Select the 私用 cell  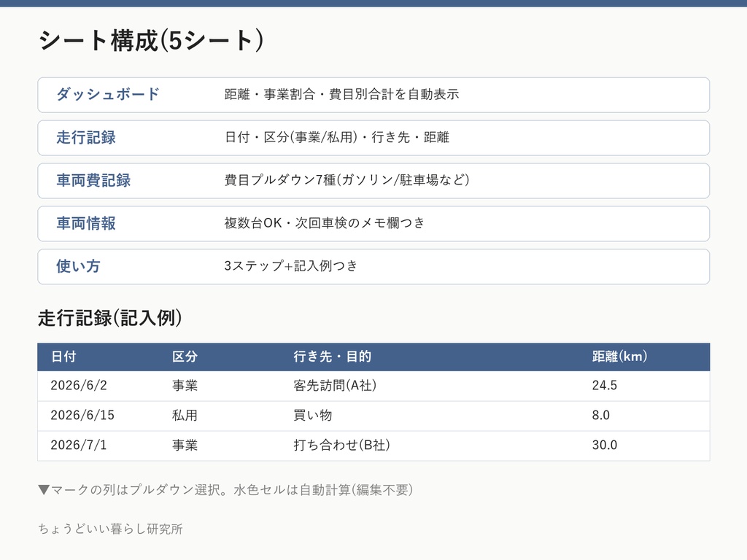coord(185,415)
